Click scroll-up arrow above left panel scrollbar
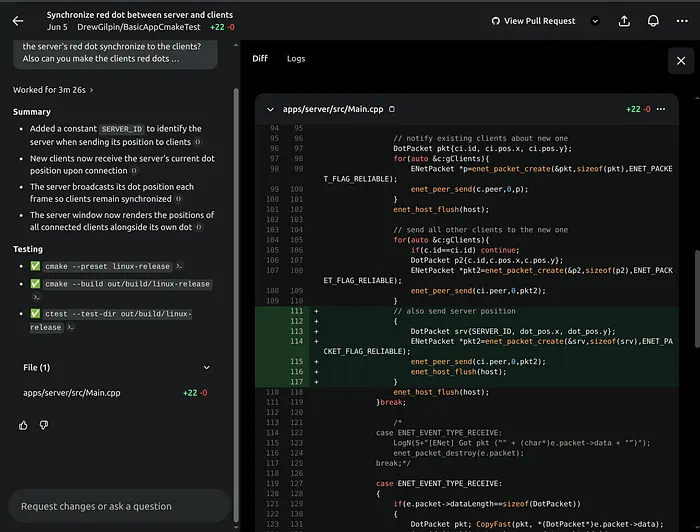Screen dimensions: 700x532 point(236,45)
